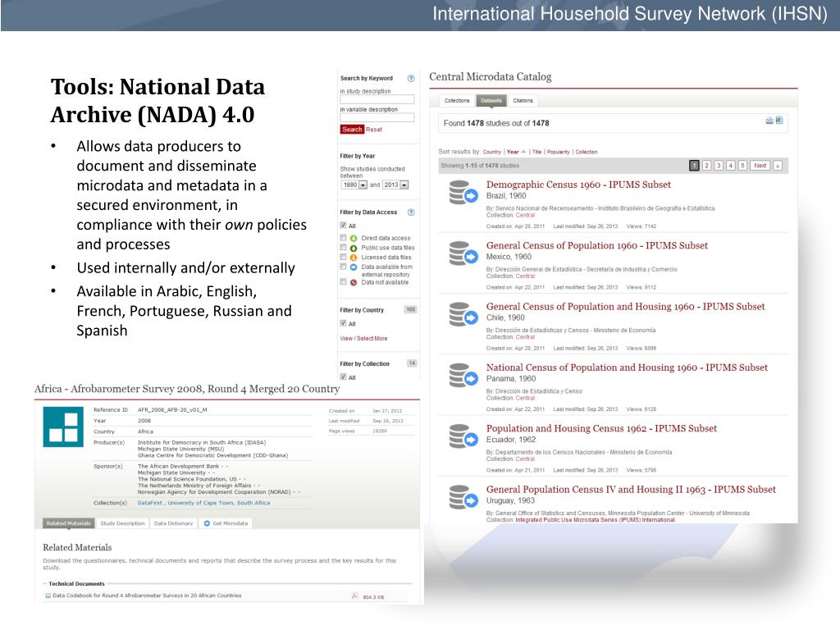The height and width of the screenshot is (630, 840).
Task: Click the help icon beside Search by Keyword
Action: coord(411,78)
